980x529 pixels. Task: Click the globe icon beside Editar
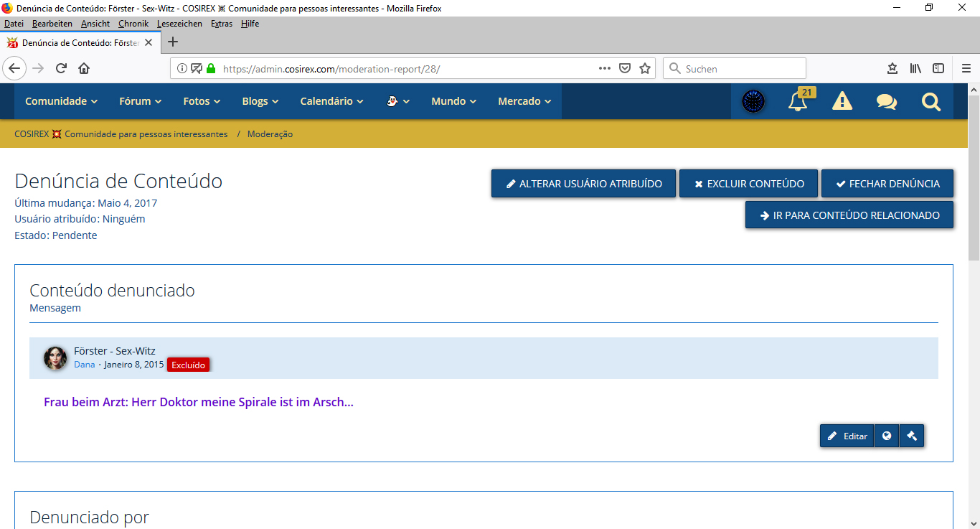click(x=887, y=436)
